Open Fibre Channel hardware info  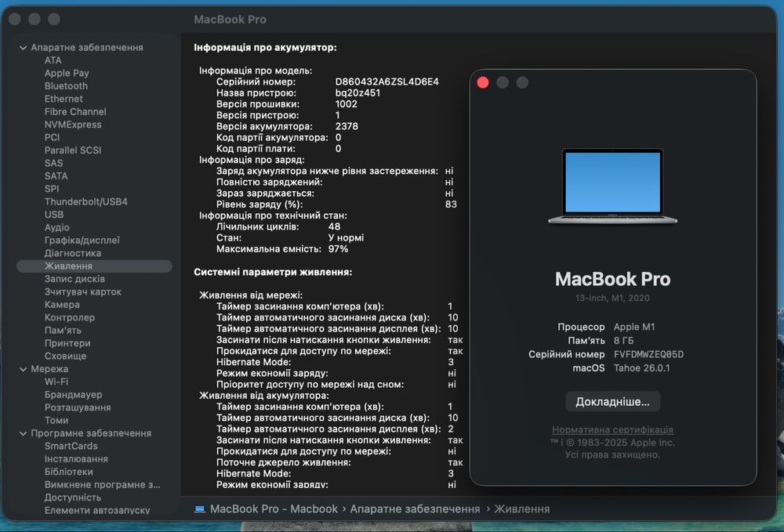75,112
